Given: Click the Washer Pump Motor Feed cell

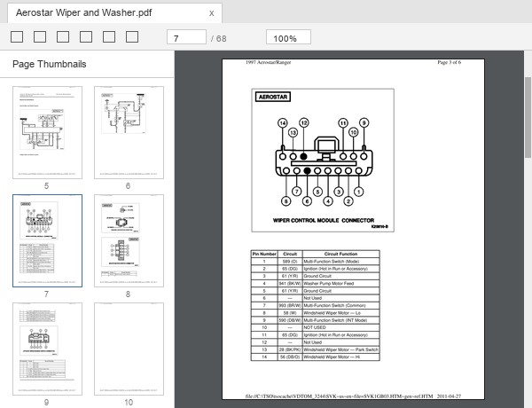Looking at the screenshot, I should tap(341, 284).
